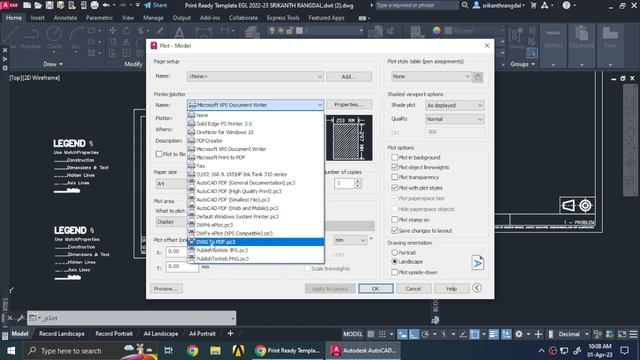Screen dimensions: 640x360
Task: Select DWG To PDF.pc3 in the printer list
Action: 256,242
